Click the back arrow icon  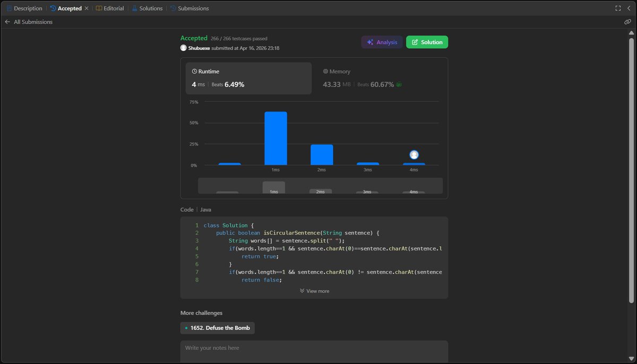7,22
